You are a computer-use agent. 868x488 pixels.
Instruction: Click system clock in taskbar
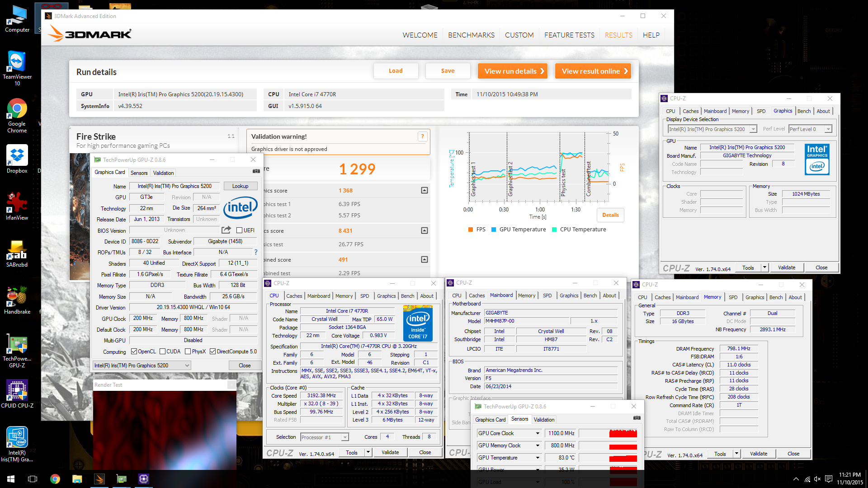[850, 479]
